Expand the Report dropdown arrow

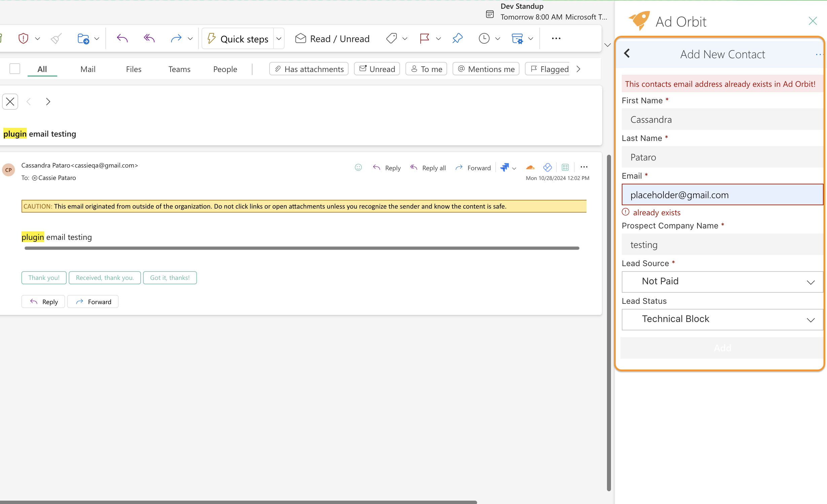pos(37,39)
